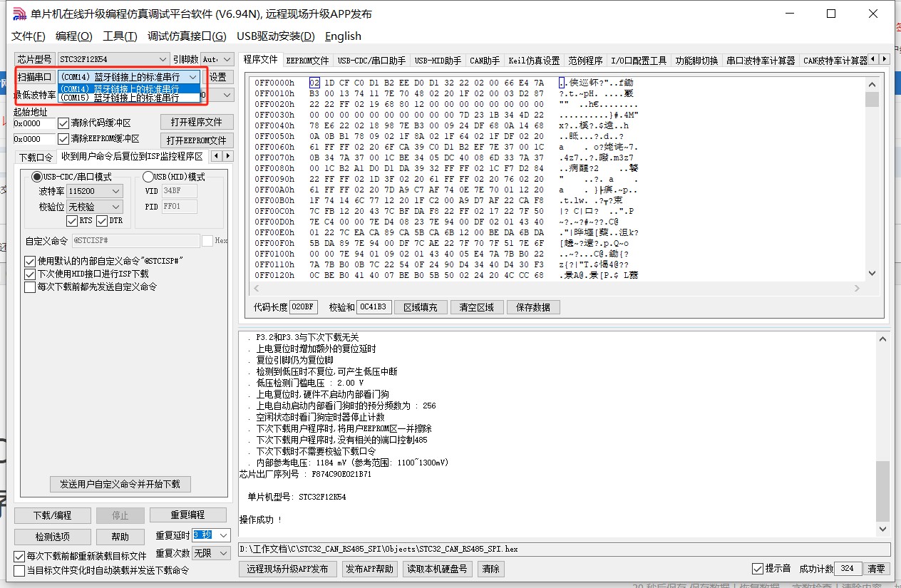Switch to the USB-CDC/串口助手 tab

[371, 61]
